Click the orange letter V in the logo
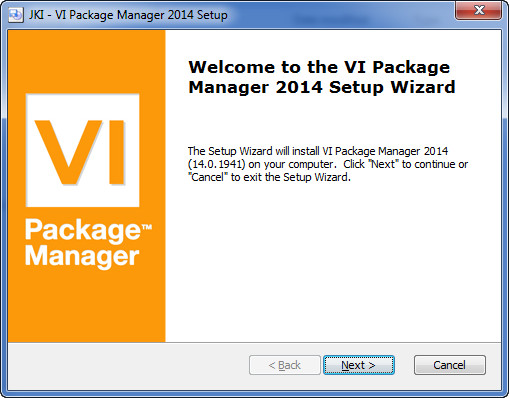This screenshot has height=398, width=509. 68,152
